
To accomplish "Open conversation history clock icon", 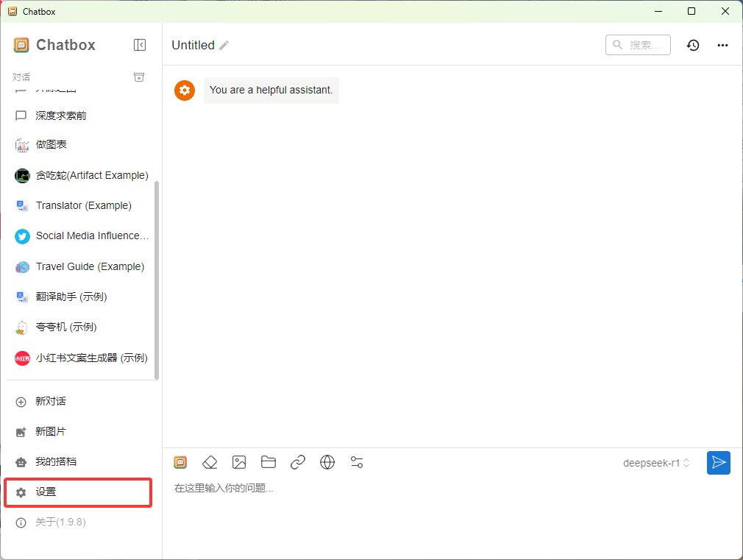I will pos(693,45).
